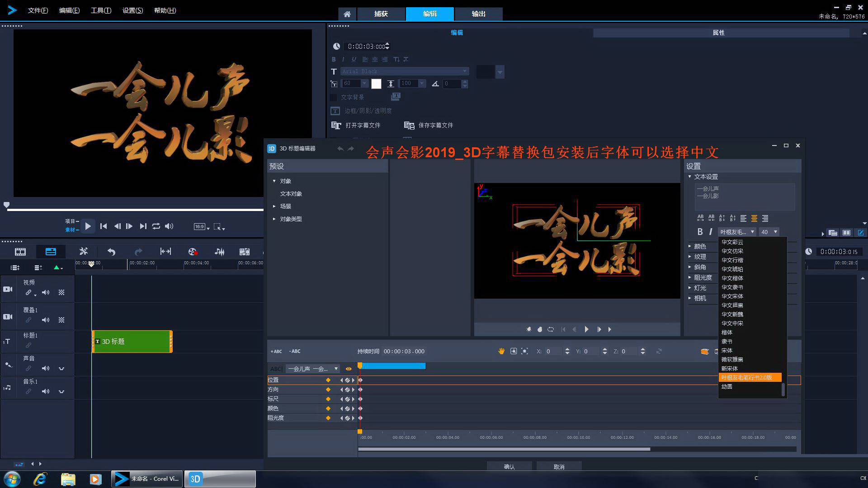Mute the 覆叠1 track audio

(x=46, y=320)
